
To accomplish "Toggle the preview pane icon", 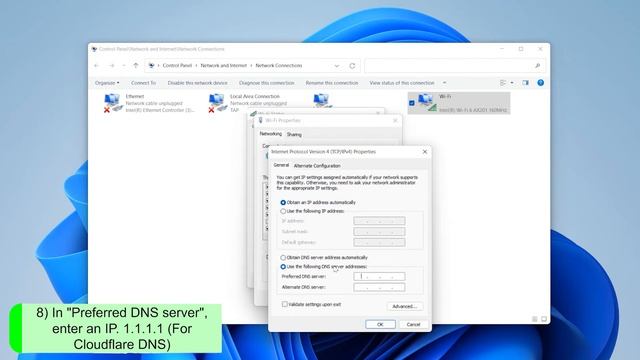I will [525, 83].
